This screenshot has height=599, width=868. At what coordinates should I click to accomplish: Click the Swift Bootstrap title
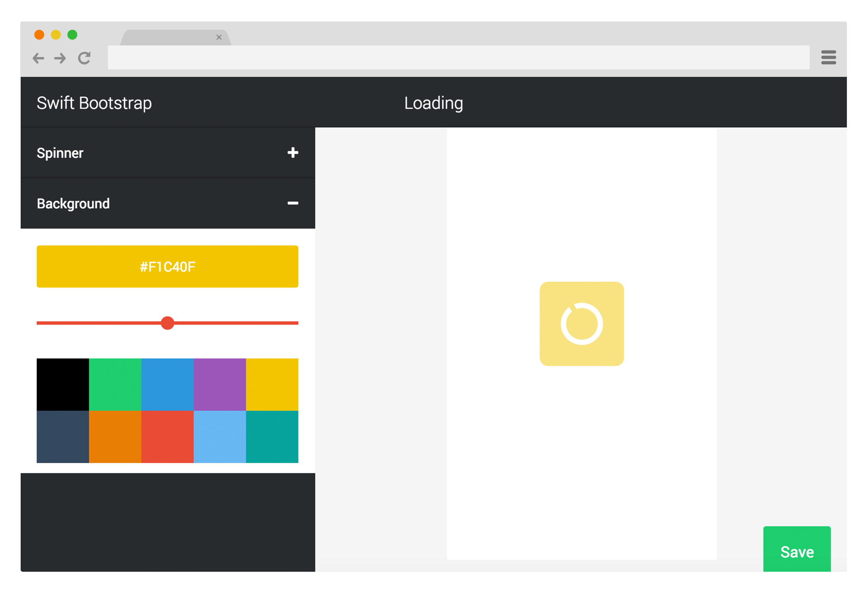(94, 103)
